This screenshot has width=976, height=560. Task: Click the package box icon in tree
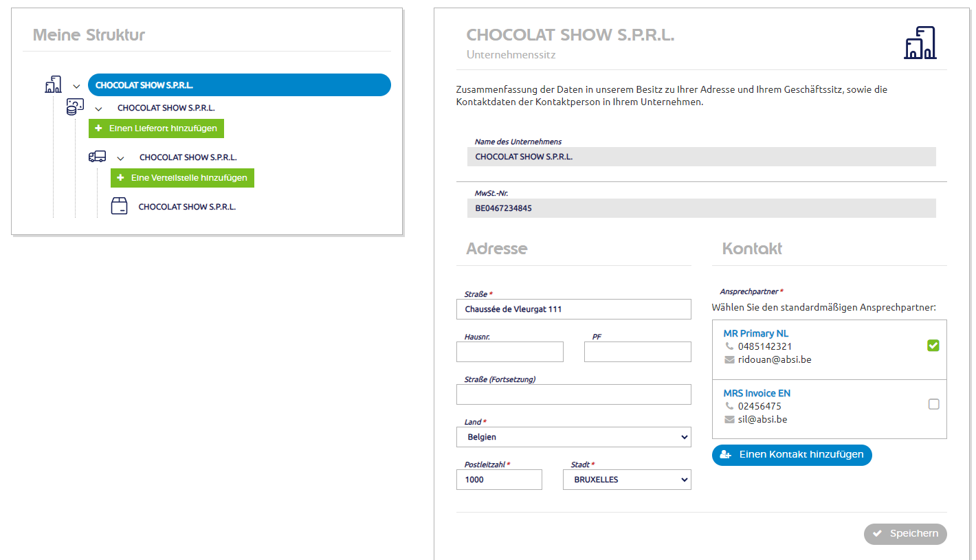click(x=119, y=205)
